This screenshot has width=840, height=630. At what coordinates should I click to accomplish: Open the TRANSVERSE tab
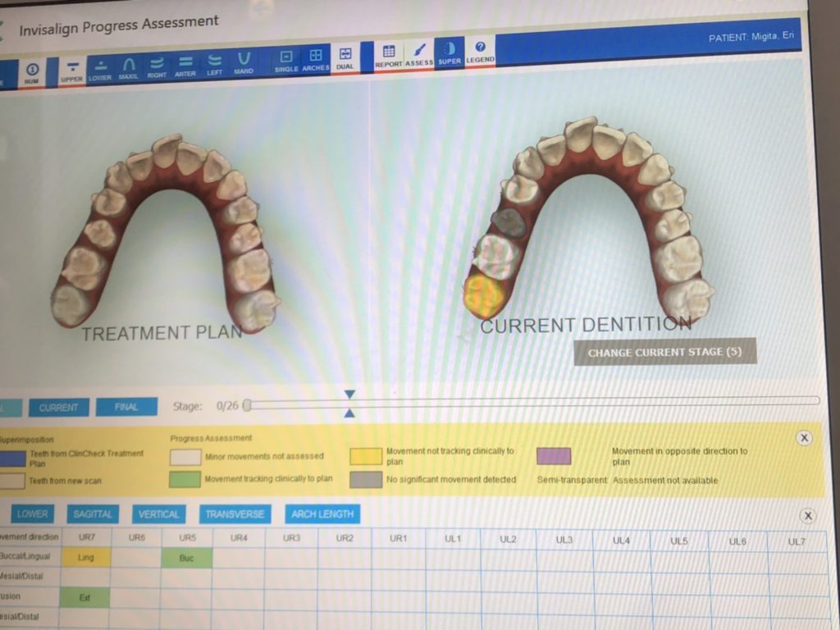click(x=235, y=514)
